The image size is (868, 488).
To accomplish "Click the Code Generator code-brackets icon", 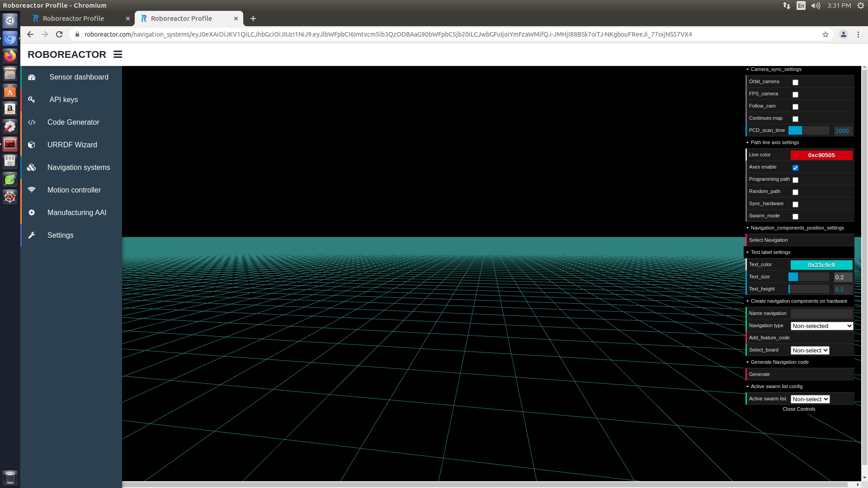I will [x=32, y=122].
